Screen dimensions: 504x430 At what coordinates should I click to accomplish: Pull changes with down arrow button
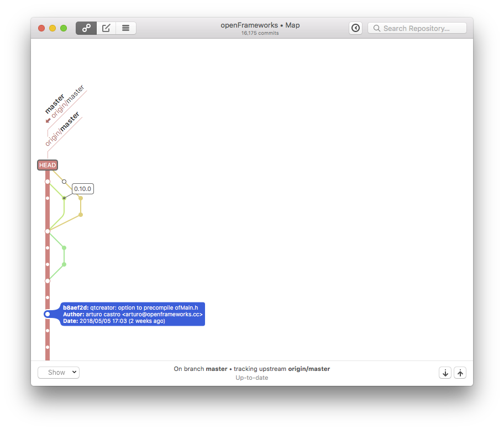click(445, 373)
